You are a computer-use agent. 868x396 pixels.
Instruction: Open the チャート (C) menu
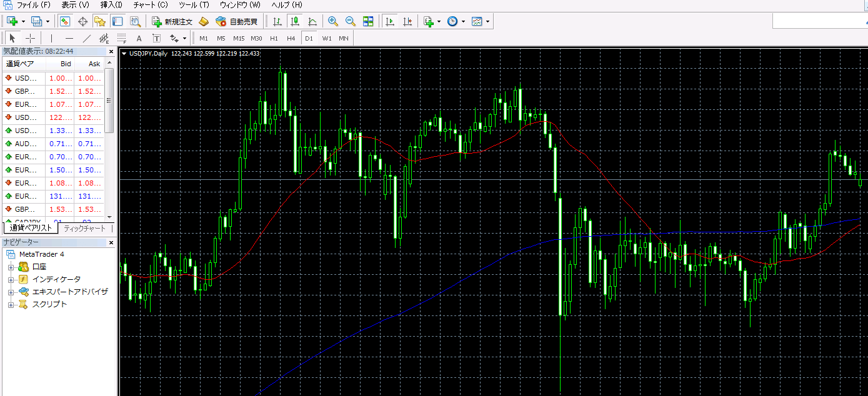point(151,5)
